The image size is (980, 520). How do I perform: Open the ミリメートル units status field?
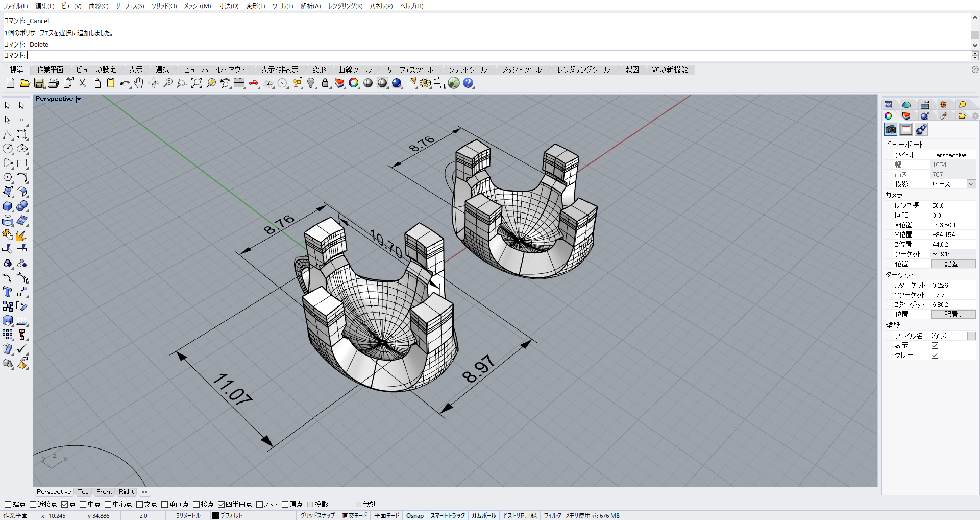(188, 516)
